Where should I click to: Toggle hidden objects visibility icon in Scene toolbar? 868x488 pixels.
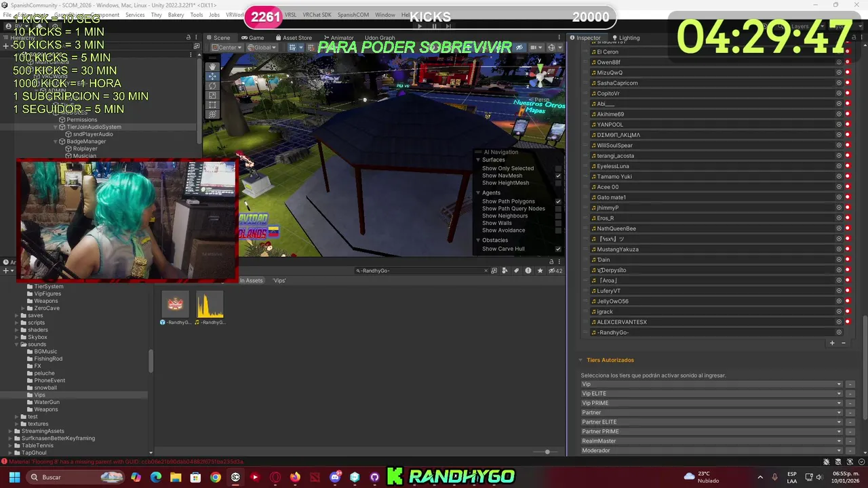tap(519, 47)
